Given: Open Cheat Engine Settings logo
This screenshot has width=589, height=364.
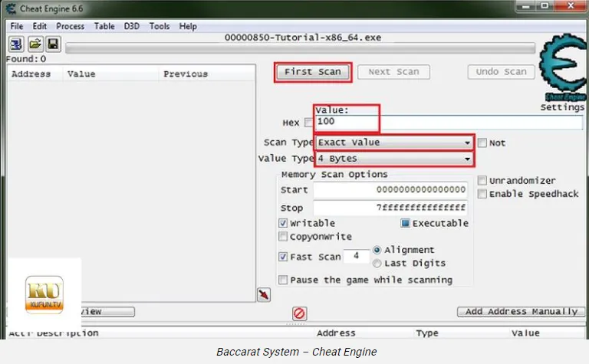Looking at the screenshot, I should coord(562,67).
